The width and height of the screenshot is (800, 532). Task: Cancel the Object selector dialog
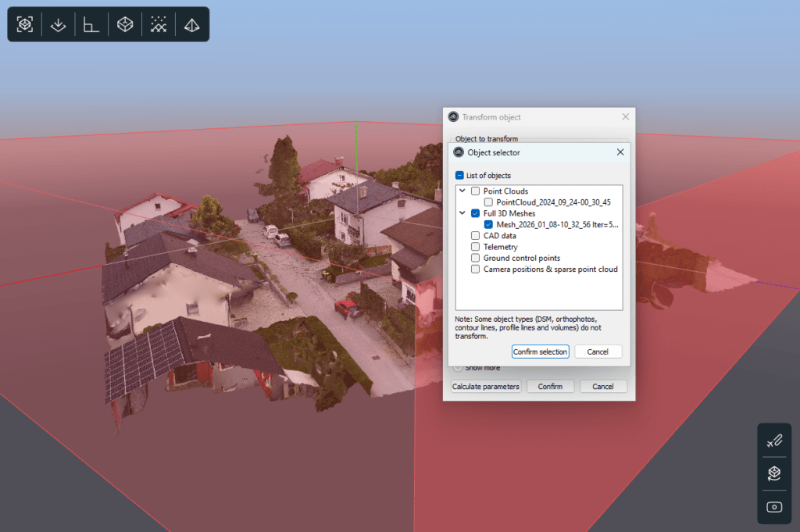(598, 352)
